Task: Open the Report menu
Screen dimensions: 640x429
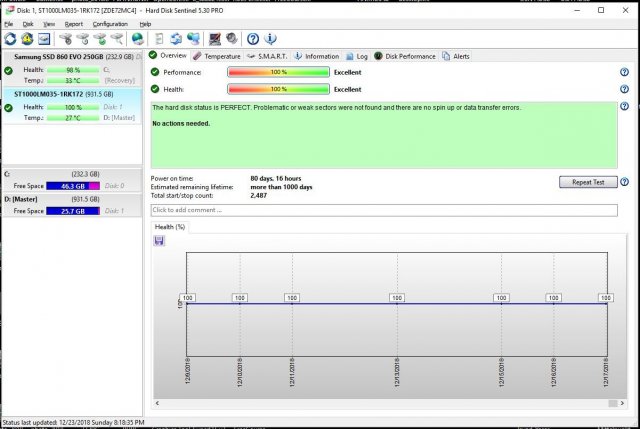Action: (74, 23)
